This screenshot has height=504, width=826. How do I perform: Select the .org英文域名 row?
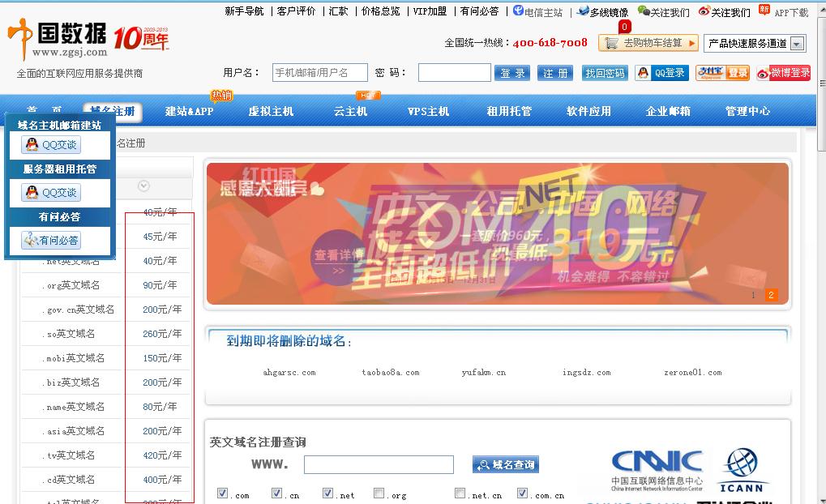105,285
